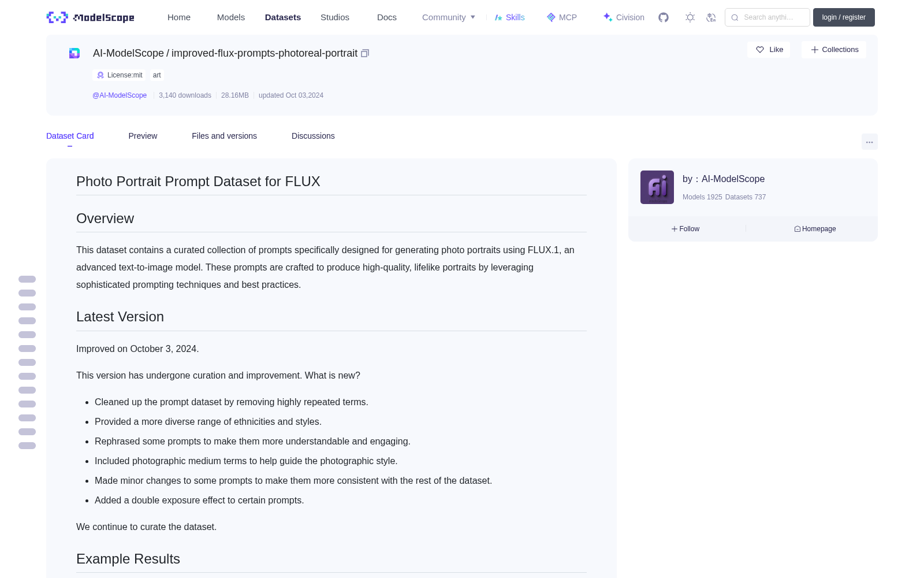Open the by: AI-ModelScope owner name
The height and width of the screenshot is (578, 924).
click(724, 179)
